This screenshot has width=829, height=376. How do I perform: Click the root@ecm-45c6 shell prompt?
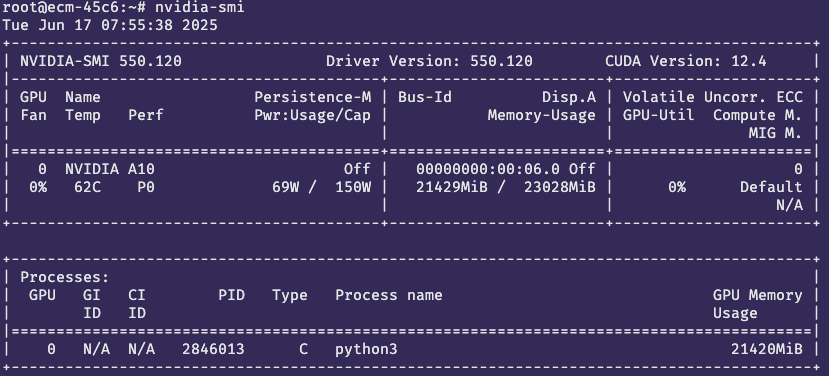tap(73, 7)
